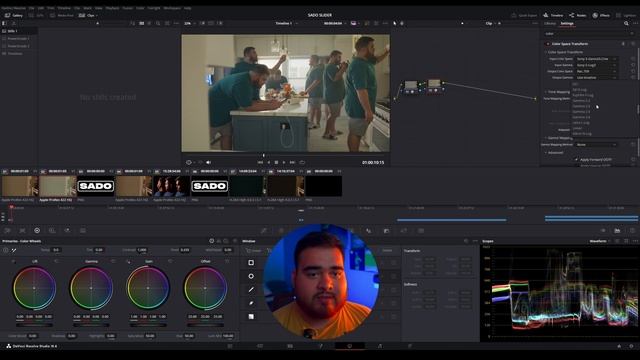
Task: Activate the Lift black point picker
Action: pyautogui.click(x=13, y=261)
